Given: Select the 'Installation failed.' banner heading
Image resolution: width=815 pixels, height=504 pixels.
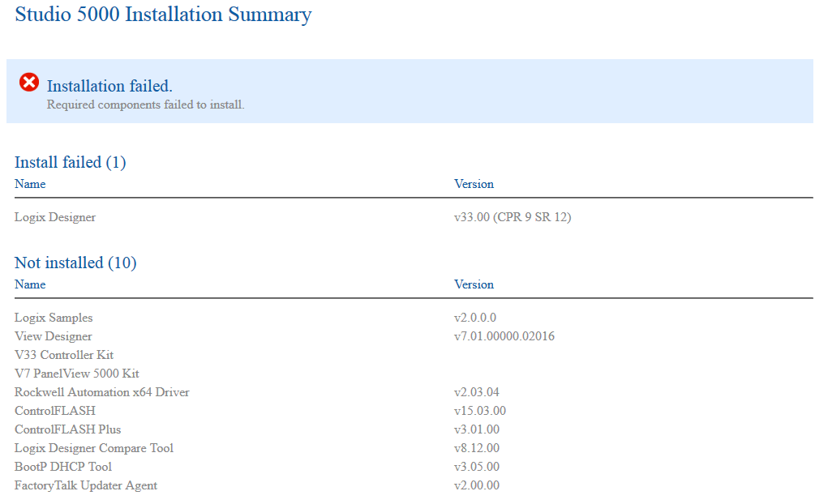Looking at the screenshot, I should pos(109,86).
